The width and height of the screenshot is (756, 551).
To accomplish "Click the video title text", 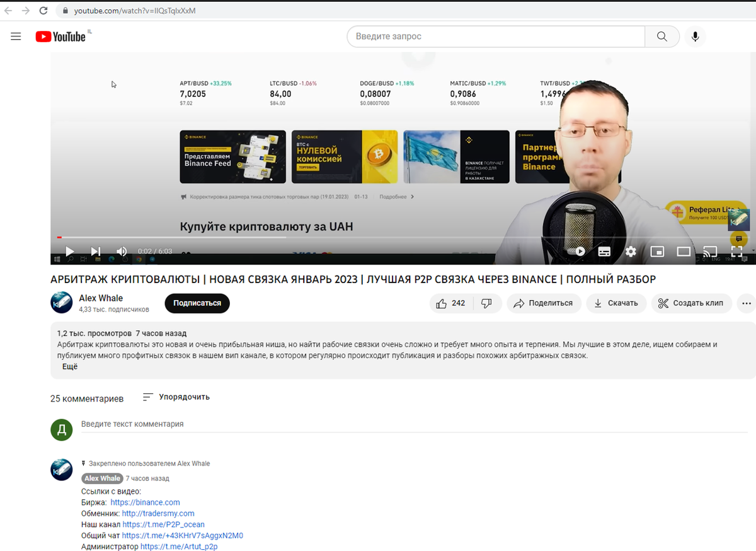I will pyautogui.click(x=353, y=279).
